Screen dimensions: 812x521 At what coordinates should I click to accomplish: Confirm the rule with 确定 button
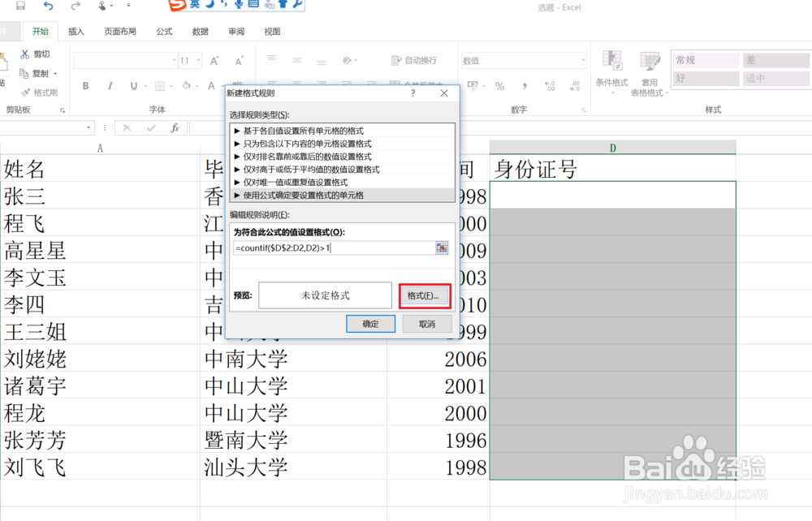(370, 323)
